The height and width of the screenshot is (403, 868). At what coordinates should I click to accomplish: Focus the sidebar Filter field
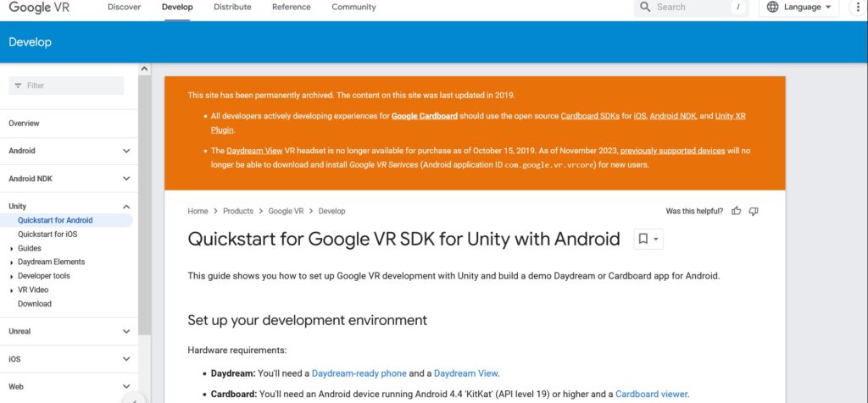[66, 86]
